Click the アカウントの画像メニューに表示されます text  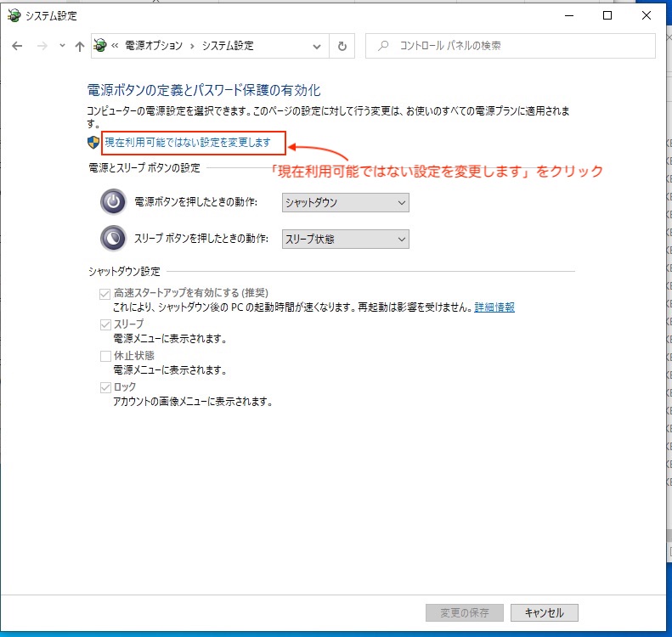tap(193, 402)
